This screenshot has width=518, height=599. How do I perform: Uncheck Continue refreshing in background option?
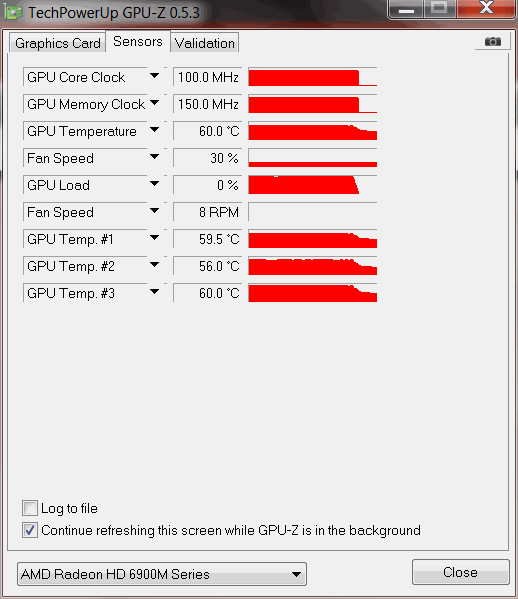pos(30,530)
